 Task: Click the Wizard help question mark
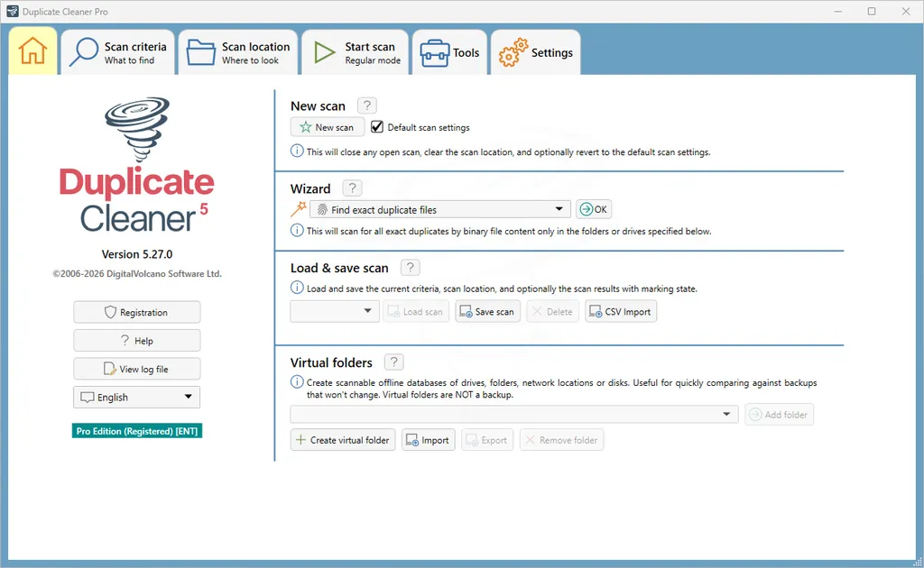tap(352, 188)
